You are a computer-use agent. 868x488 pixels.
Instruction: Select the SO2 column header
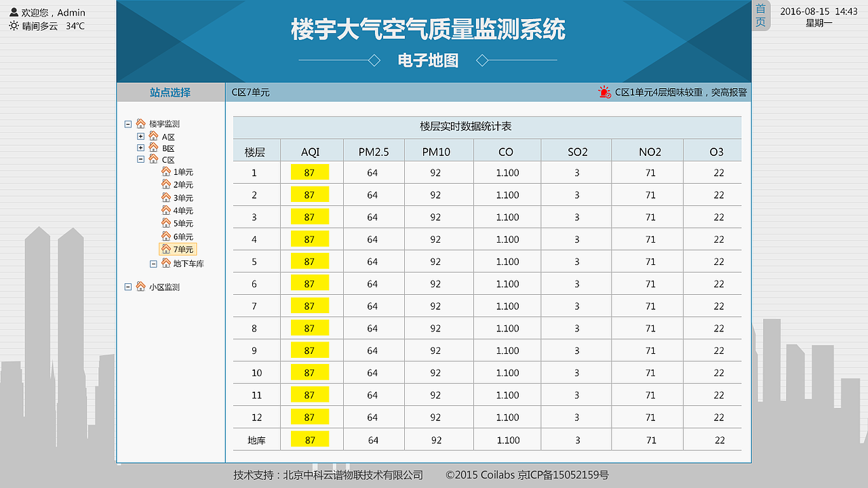578,152
